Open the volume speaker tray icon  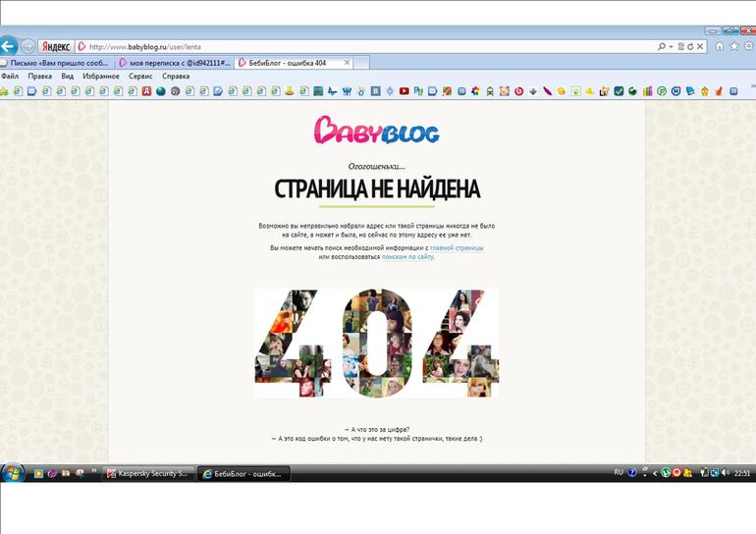coord(726,473)
